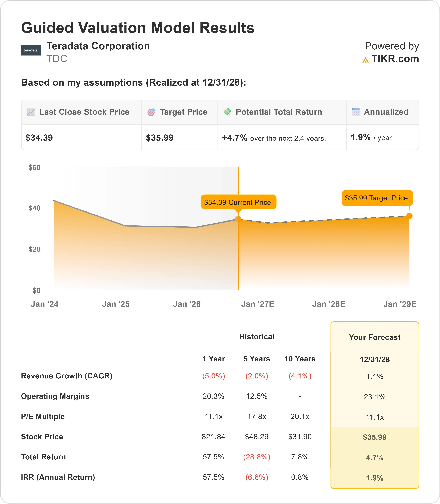
Task: Click the '12.5%' operating margin value
Action: (x=257, y=396)
